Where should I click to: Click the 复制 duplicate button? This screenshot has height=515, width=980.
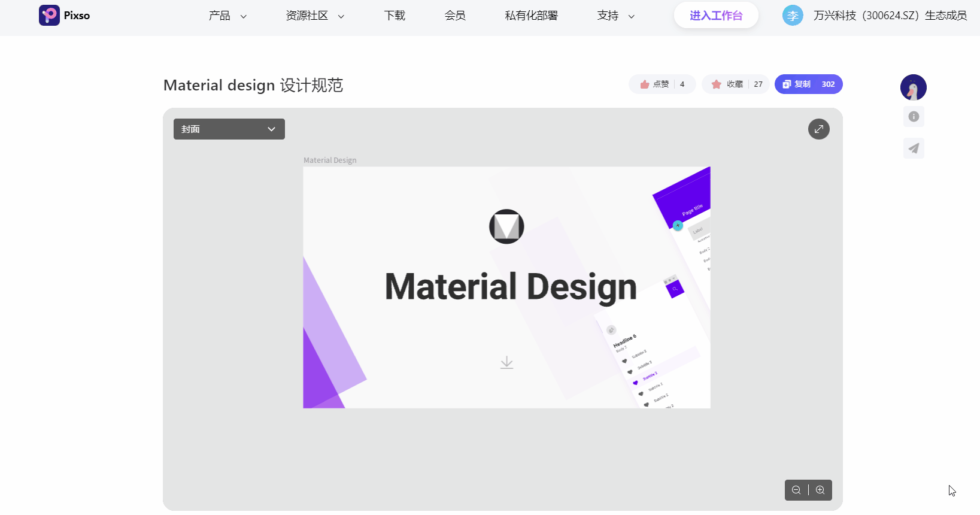809,84
